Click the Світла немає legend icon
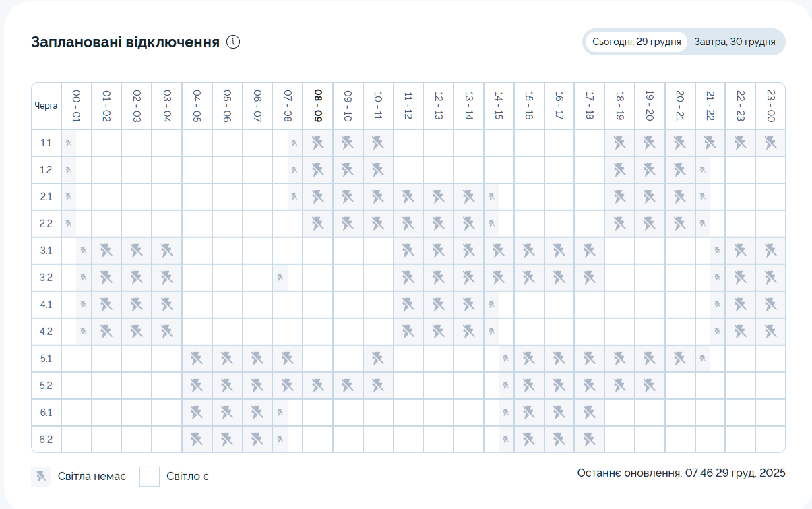The image size is (812, 509). tap(41, 477)
